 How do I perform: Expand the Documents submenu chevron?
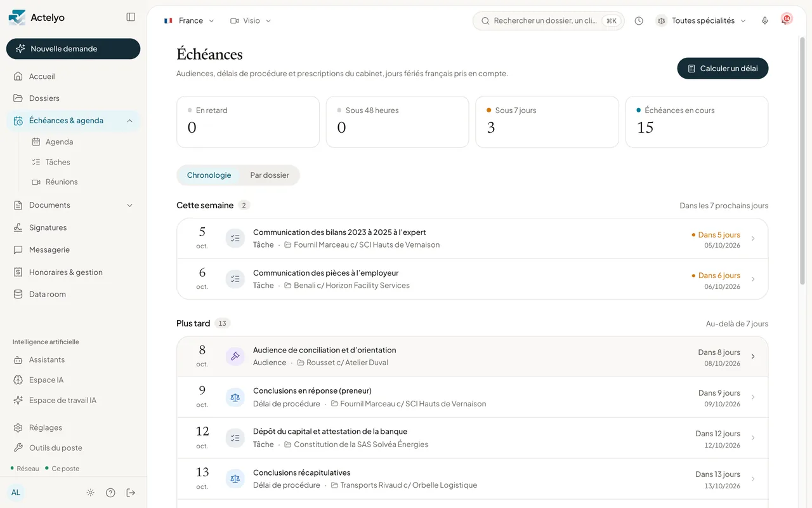pos(129,205)
